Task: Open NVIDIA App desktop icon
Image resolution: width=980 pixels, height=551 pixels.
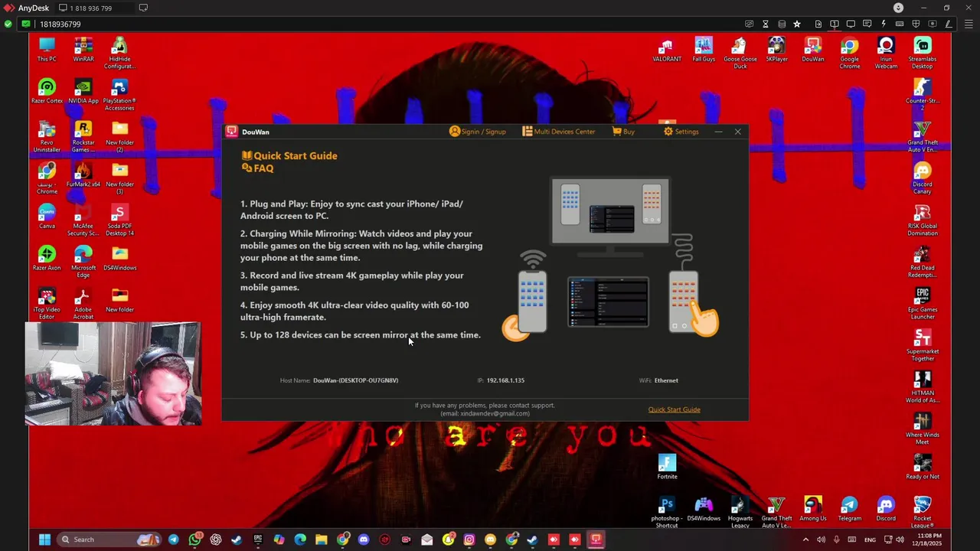Action: 83,92
